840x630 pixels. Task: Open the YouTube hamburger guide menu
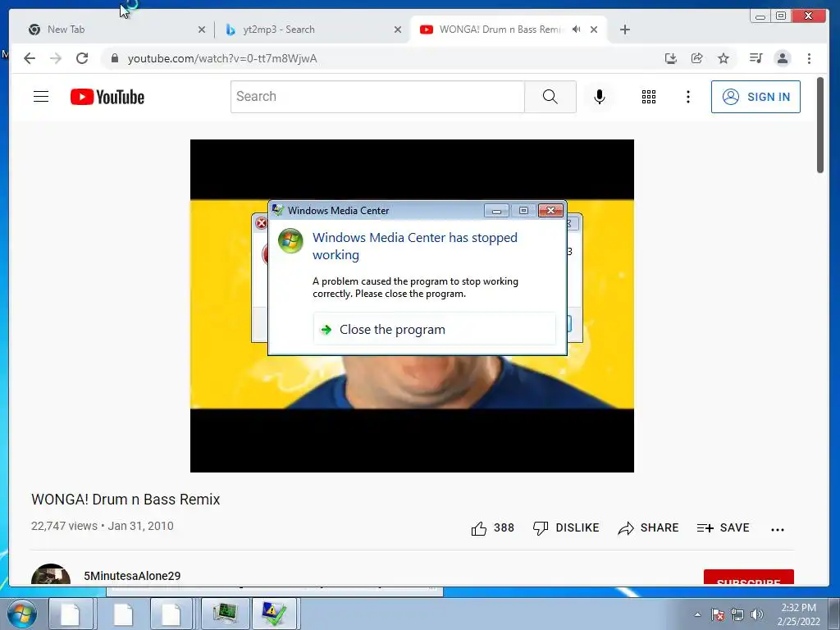coord(41,97)
